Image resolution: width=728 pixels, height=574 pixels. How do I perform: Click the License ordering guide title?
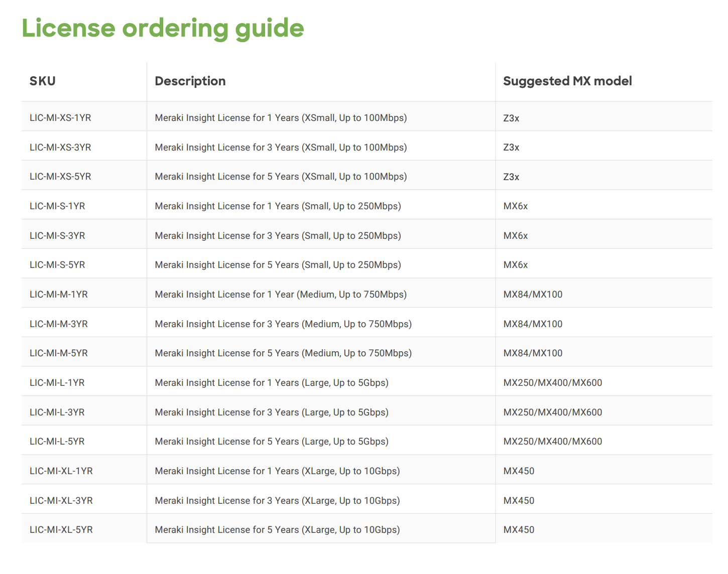click(x=162, y=28)
